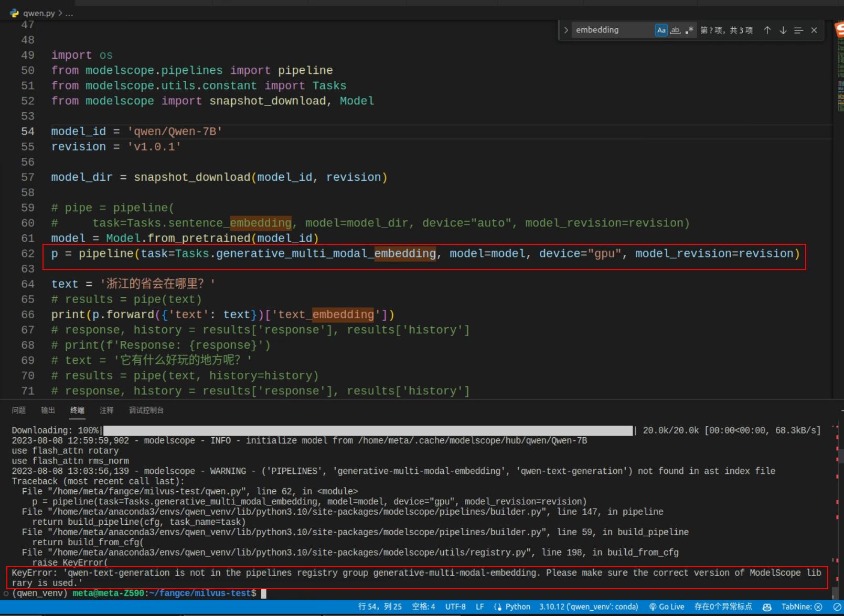Click the TabNine status item
844x616 pixels.
coord(802,607)
